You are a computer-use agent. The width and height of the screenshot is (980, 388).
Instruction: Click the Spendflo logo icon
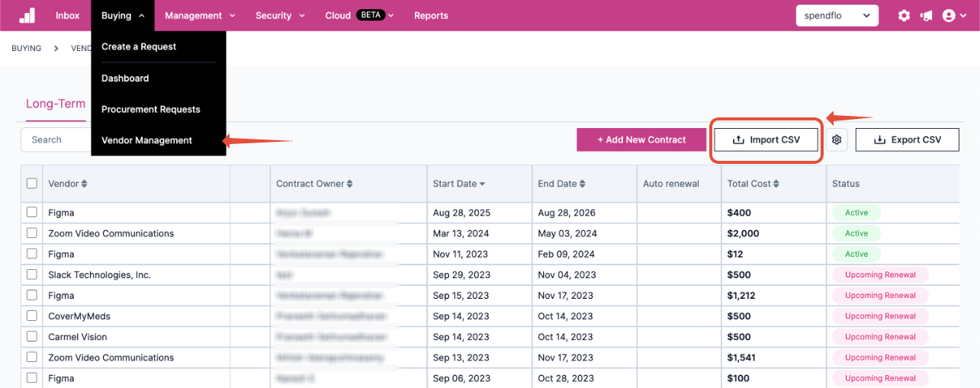[27, 15]
